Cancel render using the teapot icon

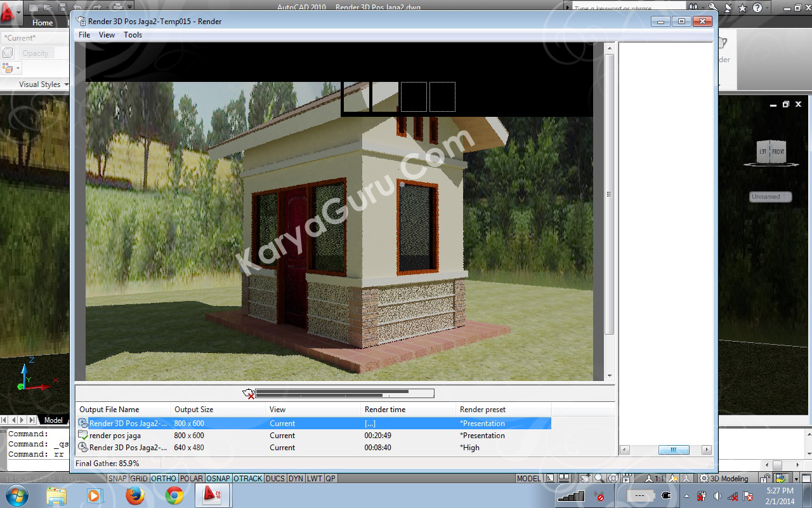pyautogui.click(x=248, y=394)
